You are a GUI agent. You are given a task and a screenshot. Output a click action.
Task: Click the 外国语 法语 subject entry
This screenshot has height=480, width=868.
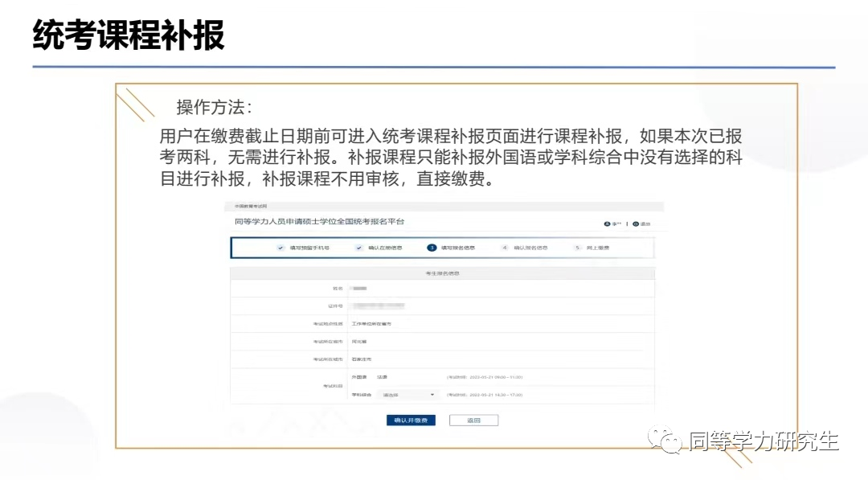point(382,376)
